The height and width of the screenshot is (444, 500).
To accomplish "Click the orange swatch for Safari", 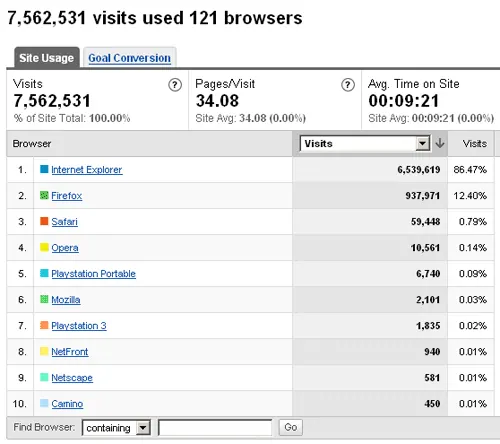I will (x=44, y=221).
